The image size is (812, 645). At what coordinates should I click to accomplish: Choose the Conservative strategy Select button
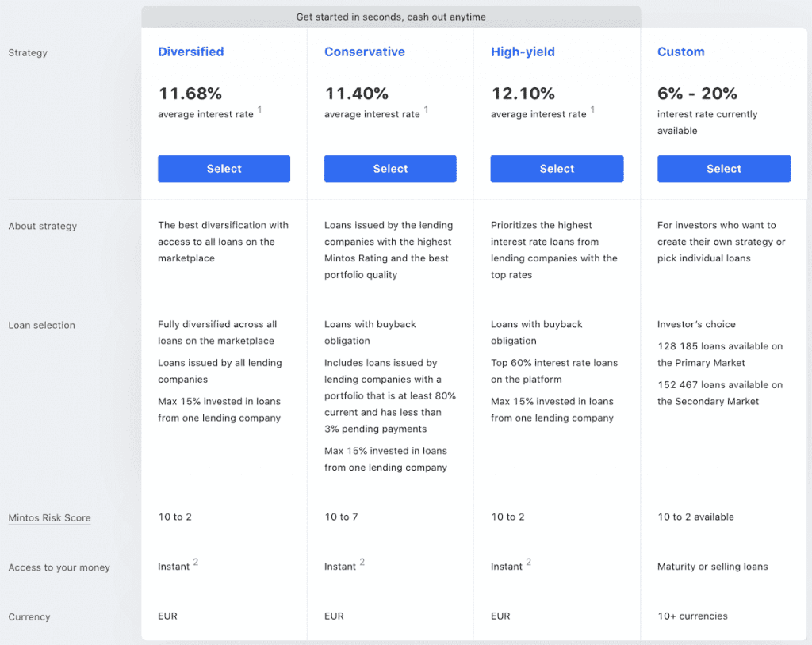coord(390,169)
